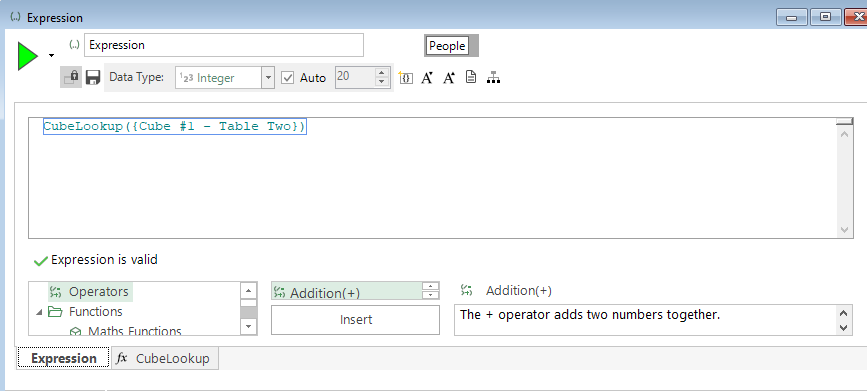This screenshot has height=391, width=867.
Task: Click the description box scroll down arrow
Action: (x=843, y=327)
